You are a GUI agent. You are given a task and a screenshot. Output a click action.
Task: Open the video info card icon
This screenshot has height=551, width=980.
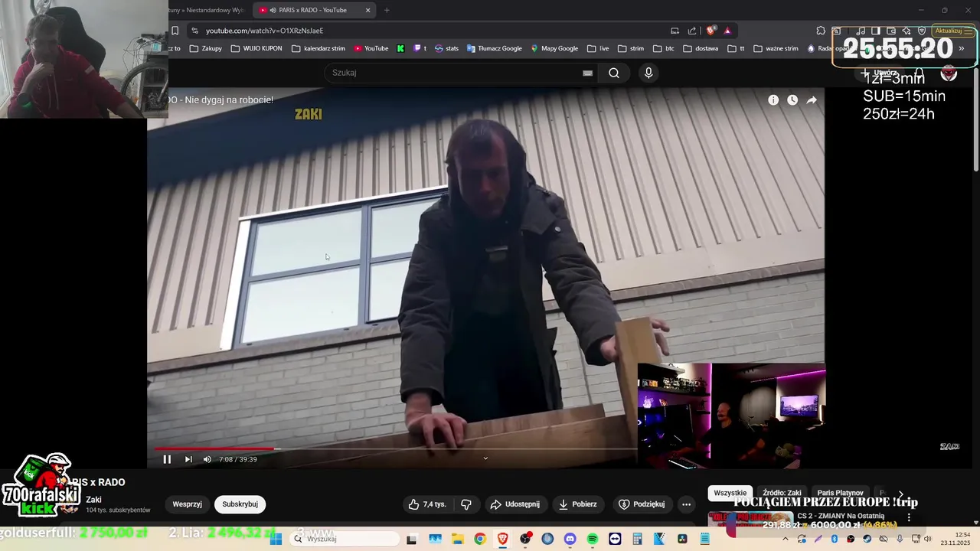(x=773, y=100)
